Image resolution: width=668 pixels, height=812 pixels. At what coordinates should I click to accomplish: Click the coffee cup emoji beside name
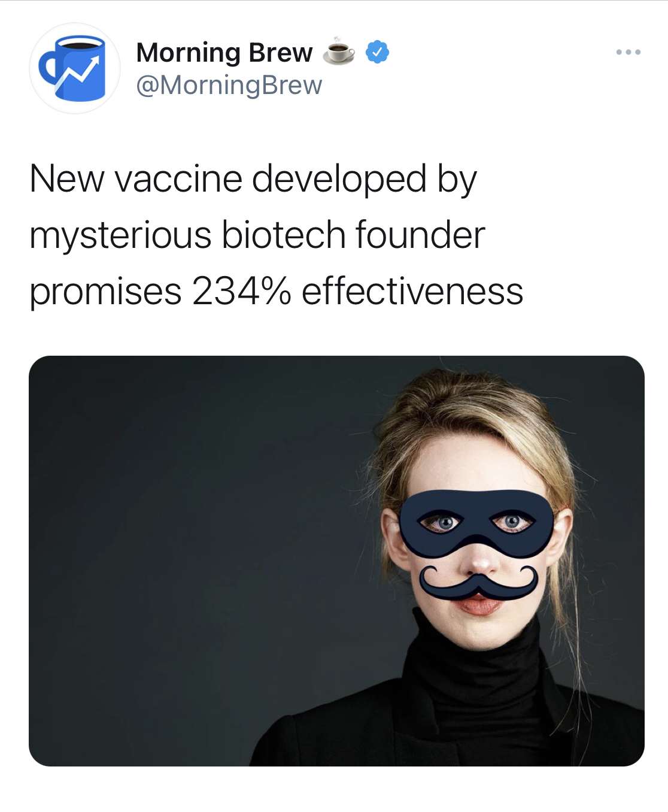(x=339, y=51)
